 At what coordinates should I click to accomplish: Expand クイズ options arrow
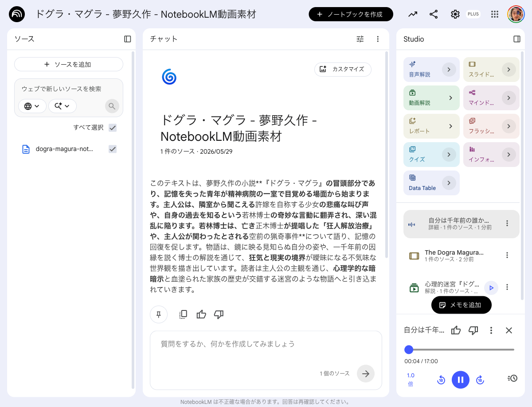pos(449,155)
